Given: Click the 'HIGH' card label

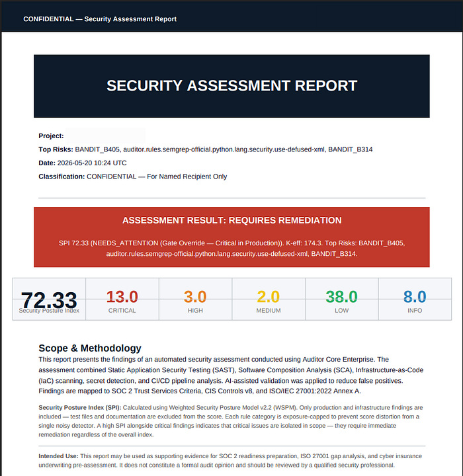Looking at the screenshot, I should point(195,311).
